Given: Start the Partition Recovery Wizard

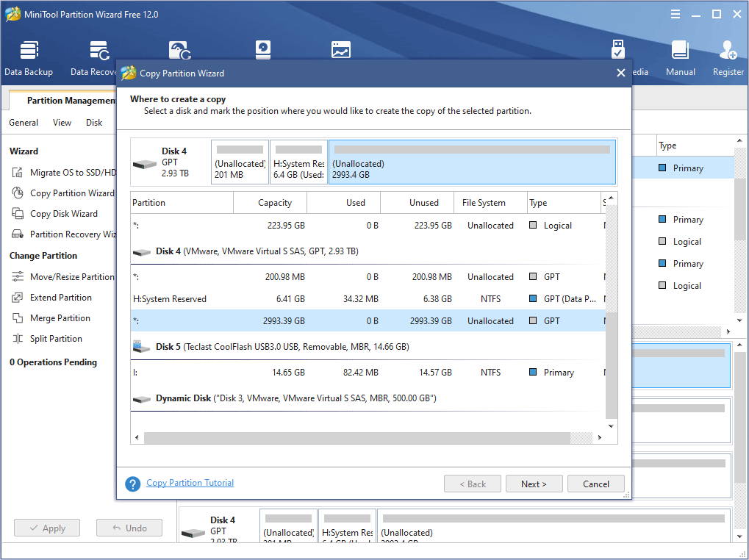Looking at the screenshot, I should click(x=63, y=234).
